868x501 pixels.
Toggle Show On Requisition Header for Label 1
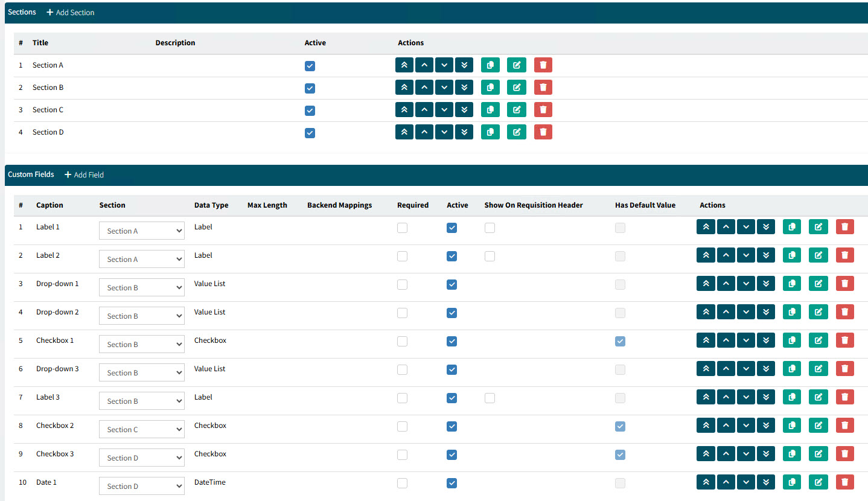click(x=490, y=228)
